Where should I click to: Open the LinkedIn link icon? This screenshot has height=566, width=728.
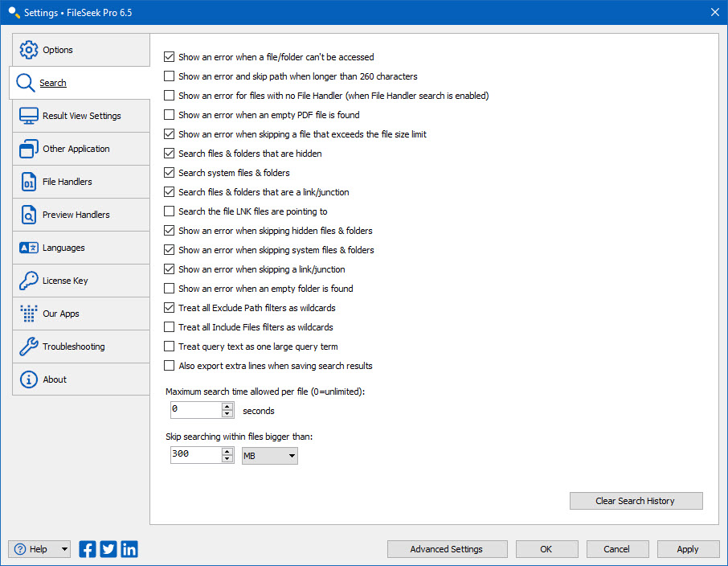pyautogui.click(x=129, y=549)
